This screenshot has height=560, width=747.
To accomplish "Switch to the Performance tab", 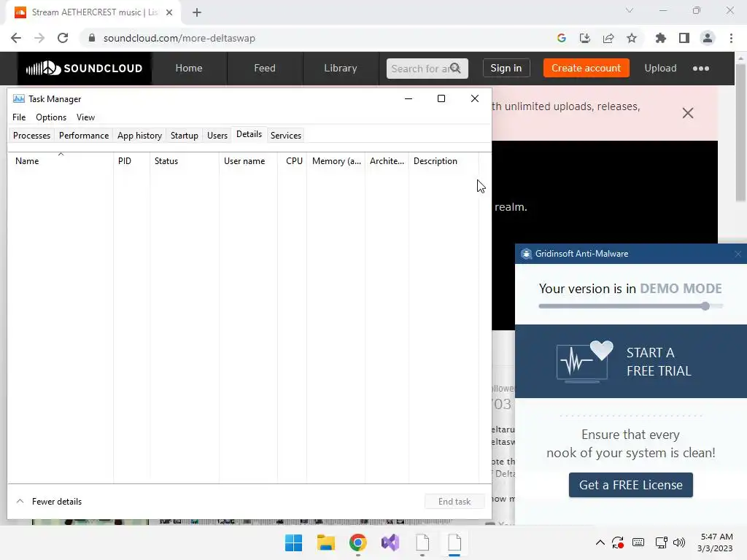I will [x=84, y=135].
